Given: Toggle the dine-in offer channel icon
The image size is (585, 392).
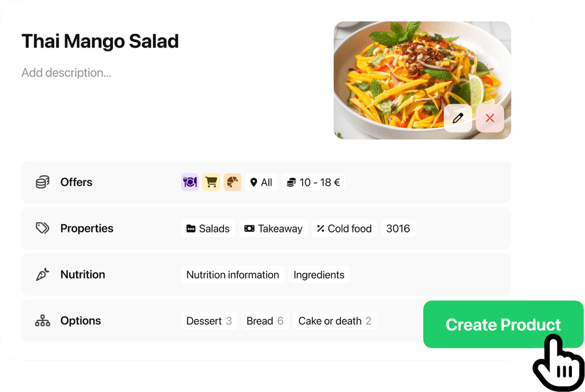Looking at the screenshot, I should tap(190, 182).
